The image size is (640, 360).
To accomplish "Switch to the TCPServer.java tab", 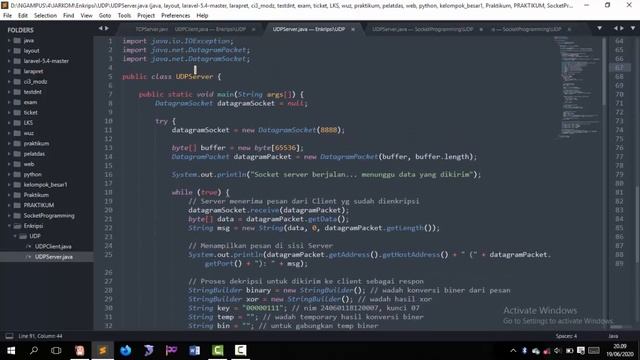I will click(151, 29).
